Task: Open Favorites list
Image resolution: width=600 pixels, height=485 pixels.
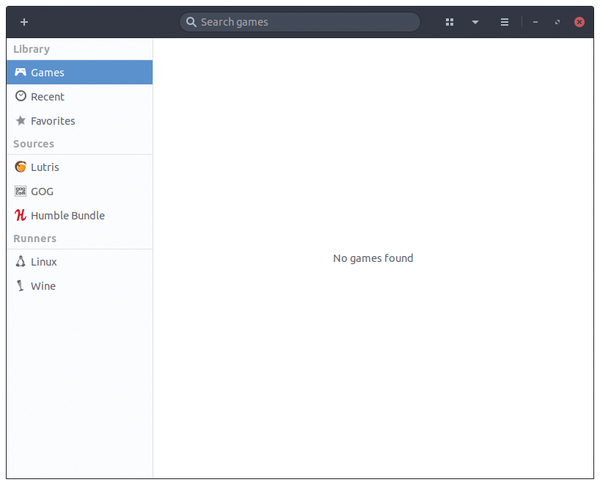Action: point(80,121)
